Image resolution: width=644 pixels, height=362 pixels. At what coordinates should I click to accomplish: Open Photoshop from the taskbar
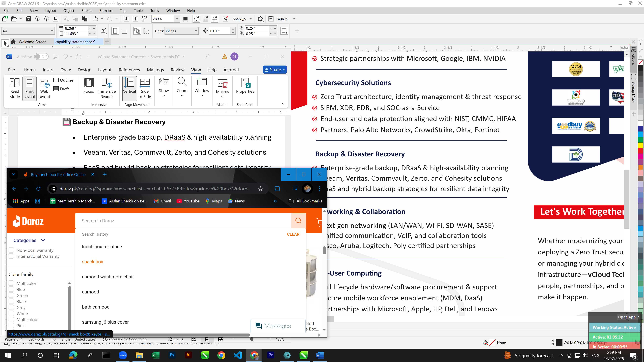pos(172,355)
